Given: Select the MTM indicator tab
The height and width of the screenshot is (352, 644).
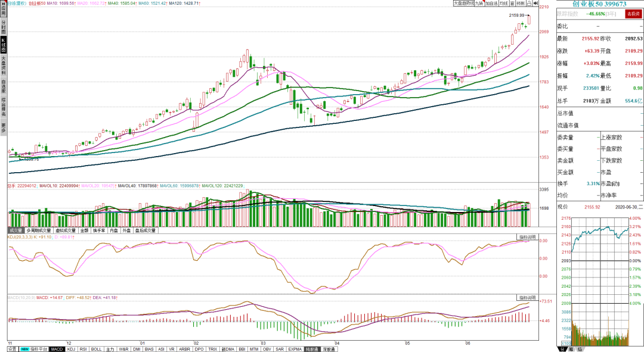Looking at the screenshot, I should pos(254,349).
